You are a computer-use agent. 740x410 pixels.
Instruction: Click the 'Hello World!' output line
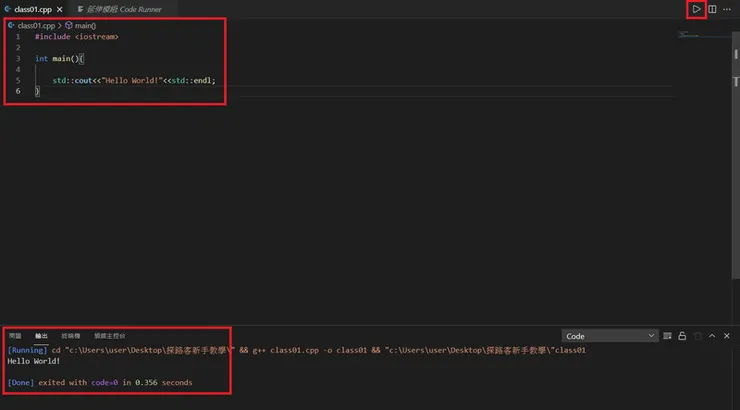click(34, 361)
